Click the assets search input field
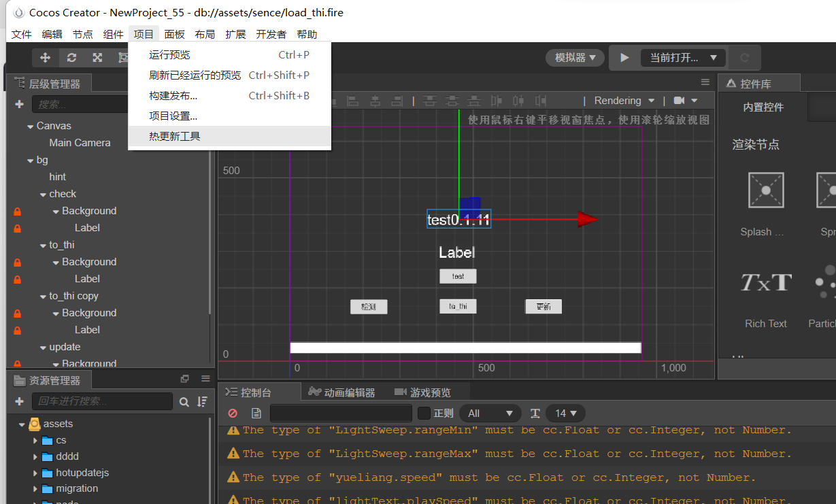The width and height of the screenshot is (836, 504). (102, 402)
